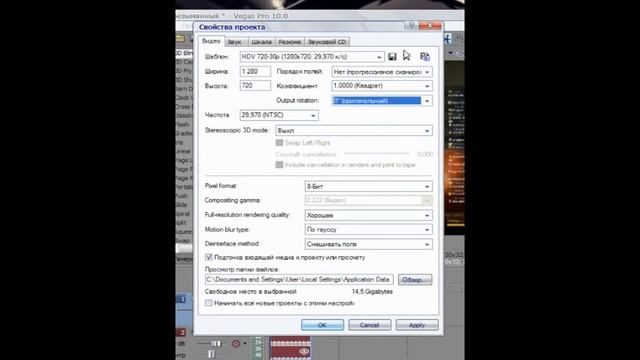Viewport: 640px width, 360px height.
Task: Click the match media settings icon
Action: 424,57
